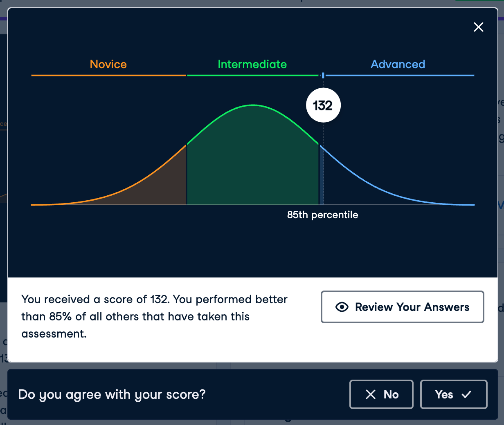Click the eye icon in Review Your Answers
This screenshot has width=504, height=425.
tap(342, 307)
